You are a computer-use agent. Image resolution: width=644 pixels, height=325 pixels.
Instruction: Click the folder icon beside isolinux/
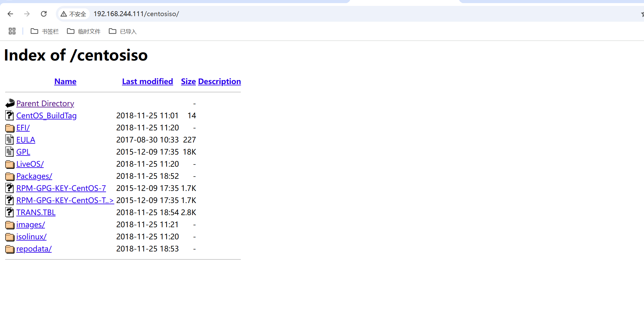10,237
